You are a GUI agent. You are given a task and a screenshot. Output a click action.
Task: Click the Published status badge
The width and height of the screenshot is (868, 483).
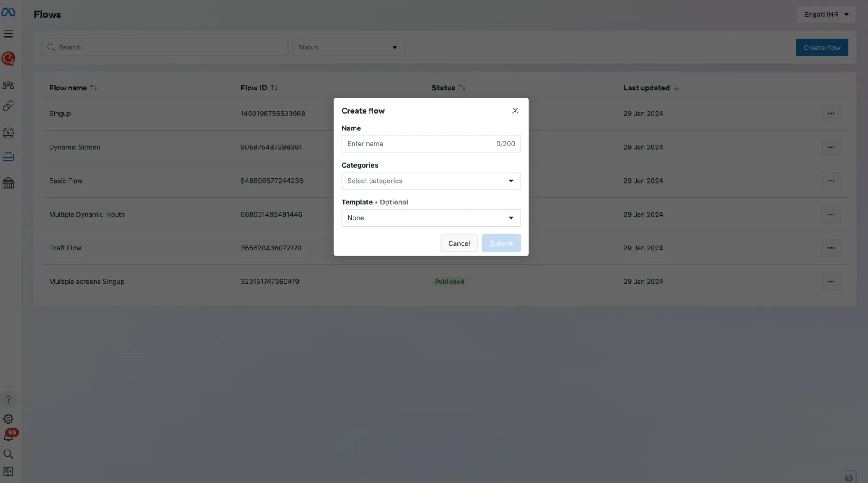[x=449, y=282]
